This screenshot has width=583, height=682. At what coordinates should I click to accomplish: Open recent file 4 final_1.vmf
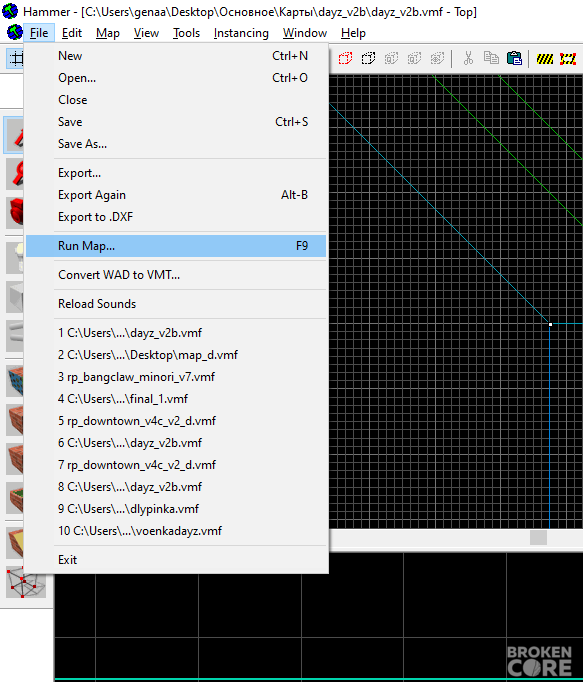(176, 399)
